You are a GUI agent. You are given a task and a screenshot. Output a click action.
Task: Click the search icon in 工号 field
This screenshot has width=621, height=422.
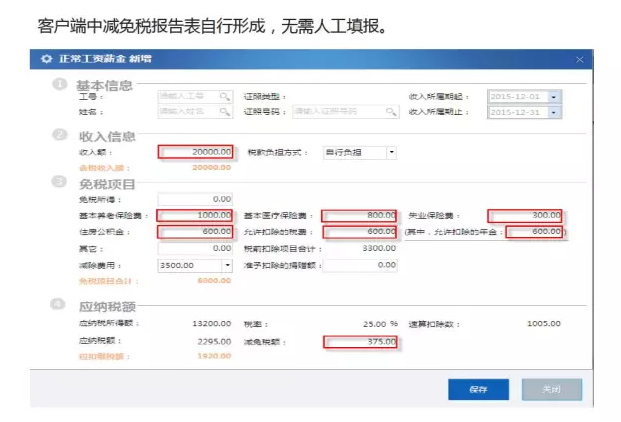225,97
